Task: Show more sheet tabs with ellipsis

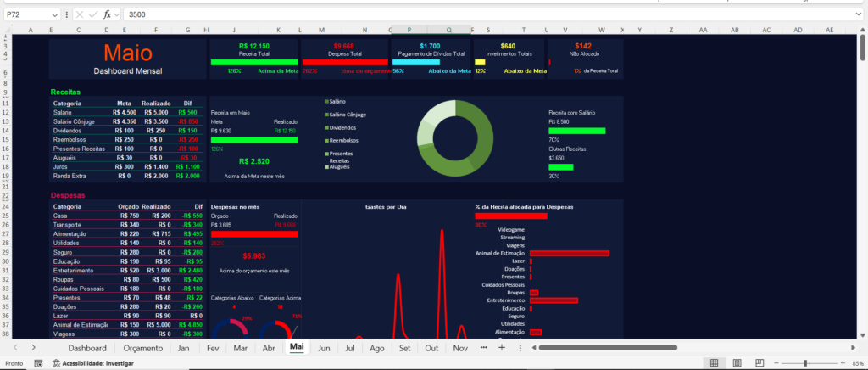Action: point(484,348)
